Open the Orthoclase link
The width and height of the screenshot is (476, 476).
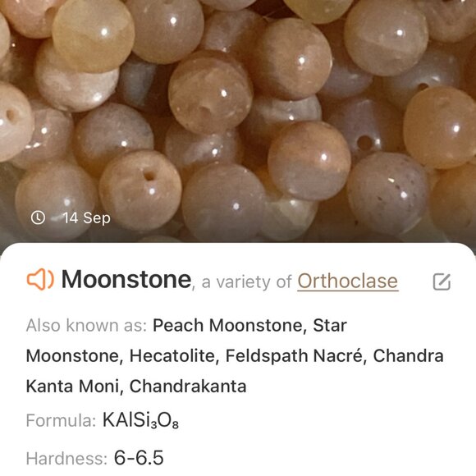point(348,281)
